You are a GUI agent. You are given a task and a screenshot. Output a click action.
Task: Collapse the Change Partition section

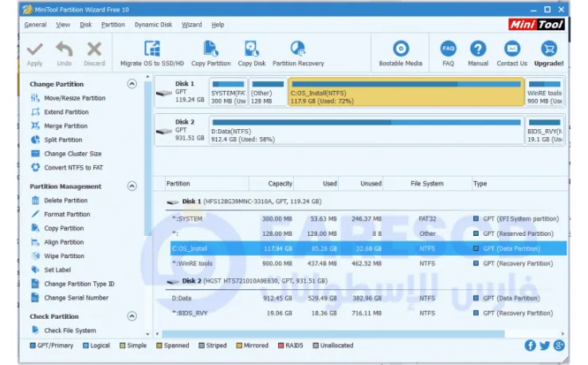131,84
